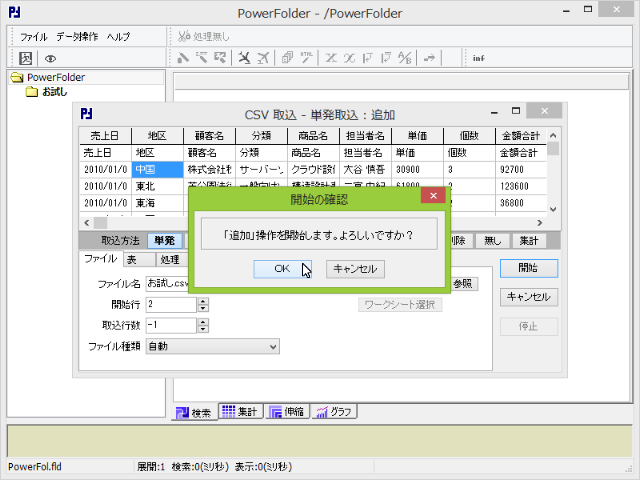Open the ファイル種類 dropdown

[213, 347]
